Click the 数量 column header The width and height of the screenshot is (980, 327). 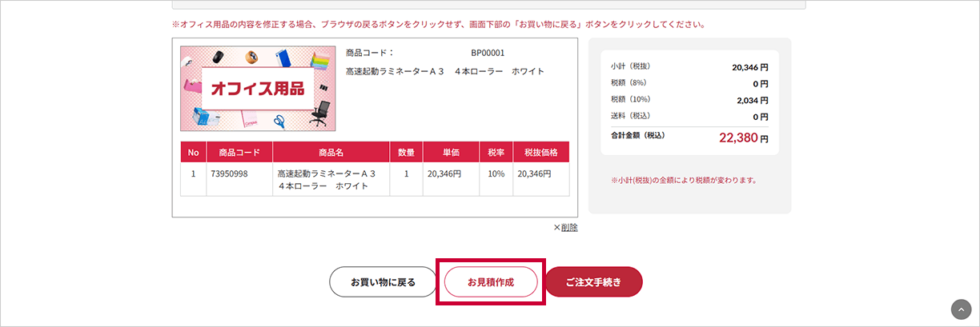click(x=406, y=153)
